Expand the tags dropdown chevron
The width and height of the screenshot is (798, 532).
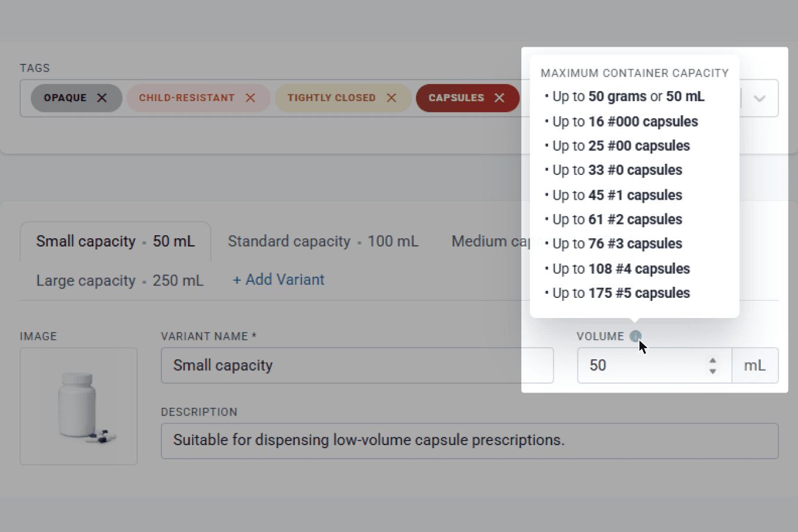pos(760,99)
